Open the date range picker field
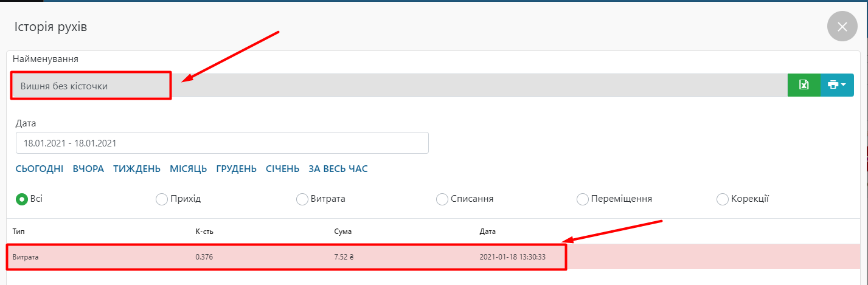868x285 pixels. coord(222,143)
